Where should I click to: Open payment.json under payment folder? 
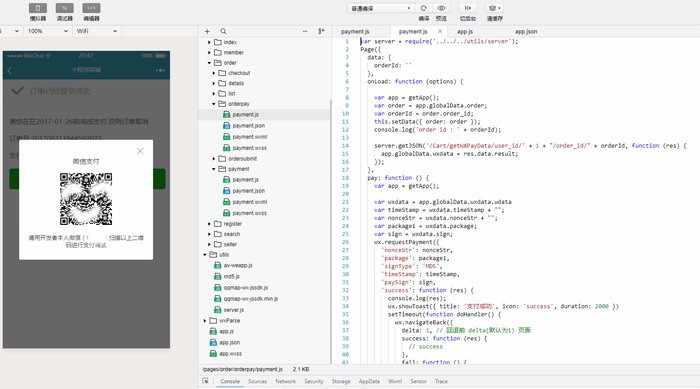tap(248, 191)
